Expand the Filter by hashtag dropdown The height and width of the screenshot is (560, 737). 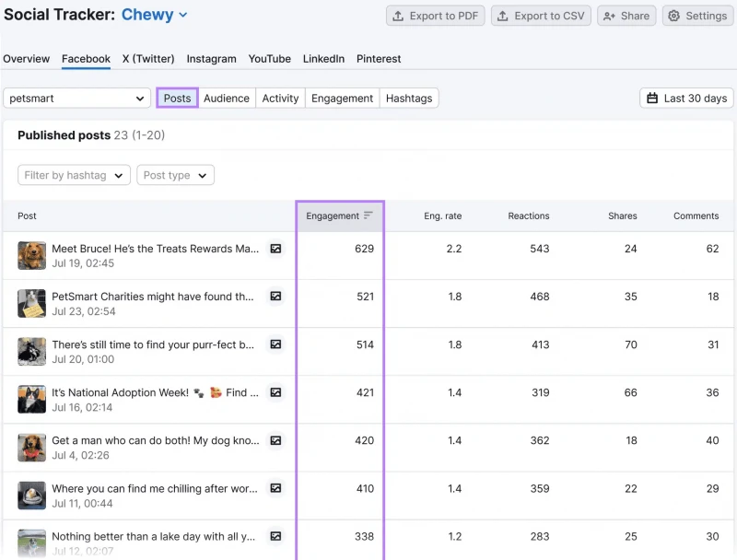[74, 175]
